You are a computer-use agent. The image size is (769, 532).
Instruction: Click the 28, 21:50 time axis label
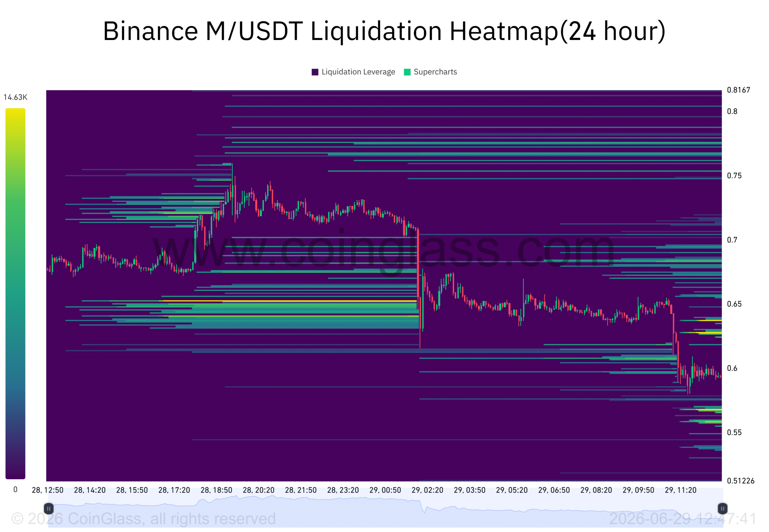point(300,490)
